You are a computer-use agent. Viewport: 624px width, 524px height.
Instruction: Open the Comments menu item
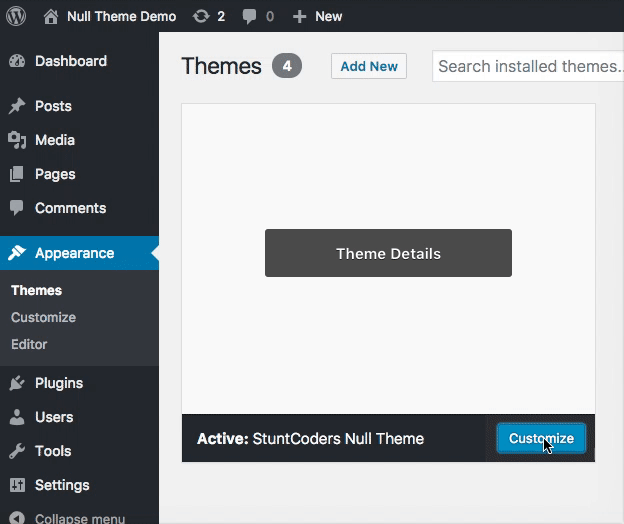coord(70,208)
